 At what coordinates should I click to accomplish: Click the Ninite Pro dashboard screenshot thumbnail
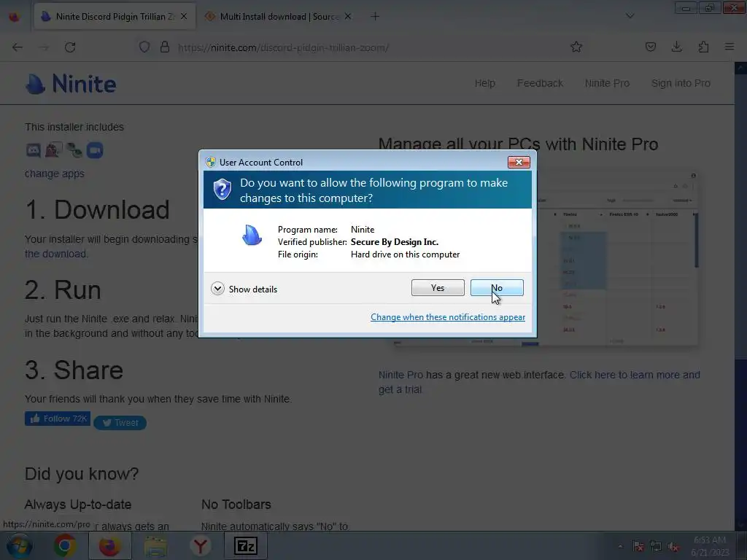617,258
